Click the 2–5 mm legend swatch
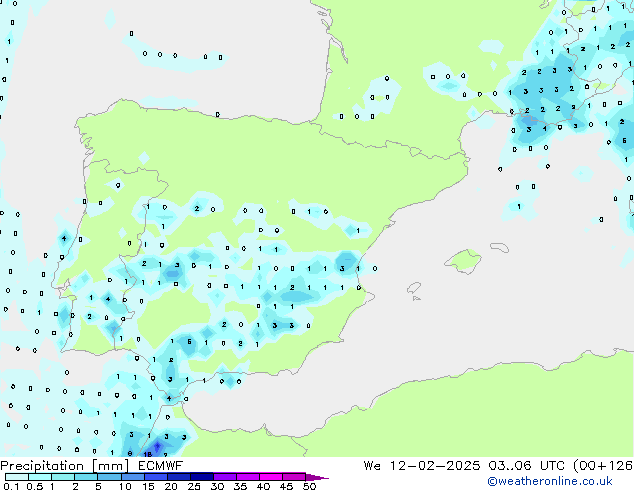634x490 pixels. 86,477
